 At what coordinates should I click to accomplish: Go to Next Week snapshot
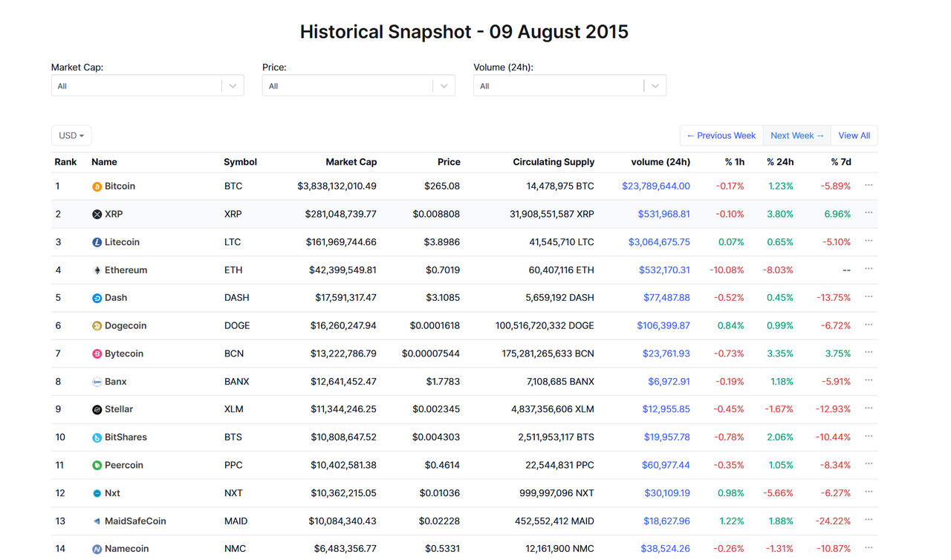[796, 136]
